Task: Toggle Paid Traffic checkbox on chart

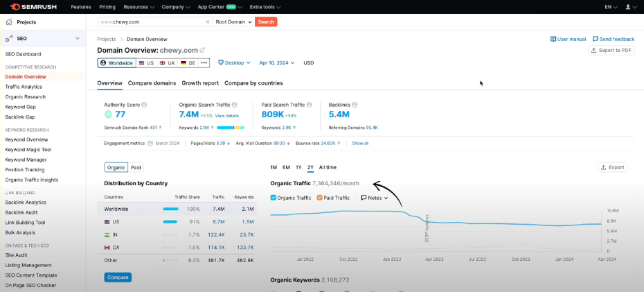Action: click(319, 198)
